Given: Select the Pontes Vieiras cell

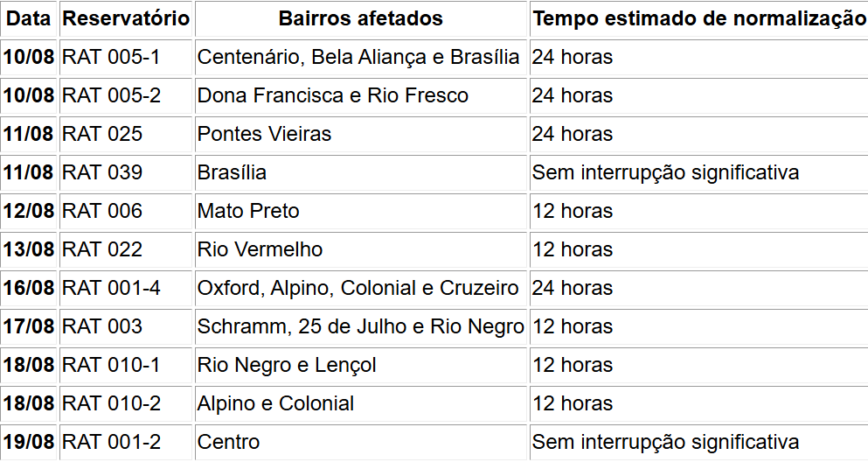Looking at the screenshot, I should click(361, 134).
